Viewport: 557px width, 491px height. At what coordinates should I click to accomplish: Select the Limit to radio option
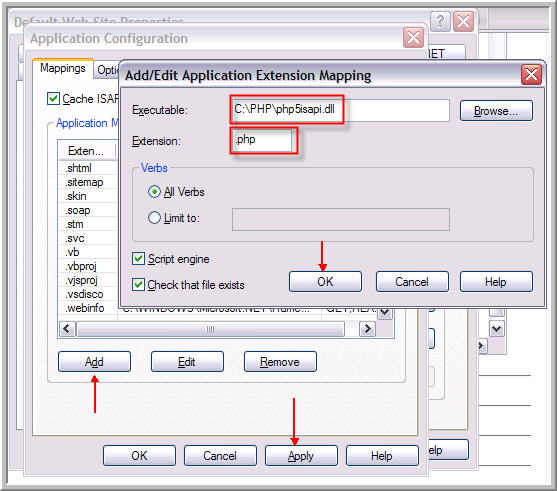coord(154,217)
